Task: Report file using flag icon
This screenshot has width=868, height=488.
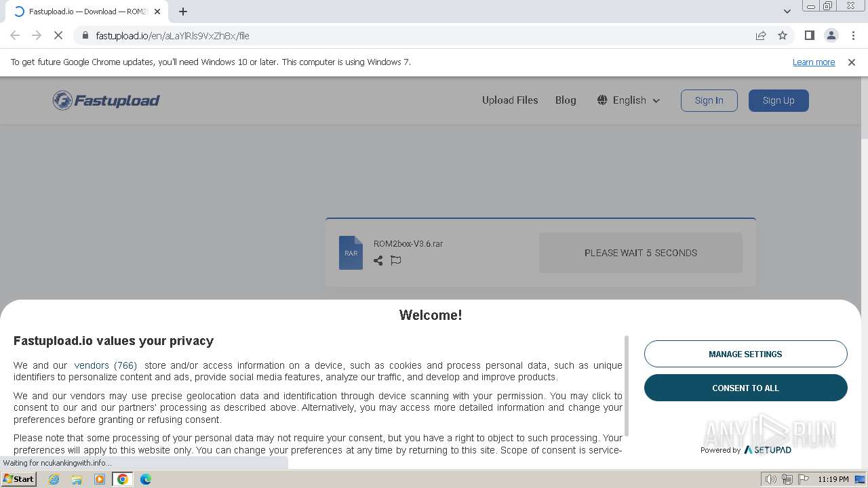Action: point(396,260)
